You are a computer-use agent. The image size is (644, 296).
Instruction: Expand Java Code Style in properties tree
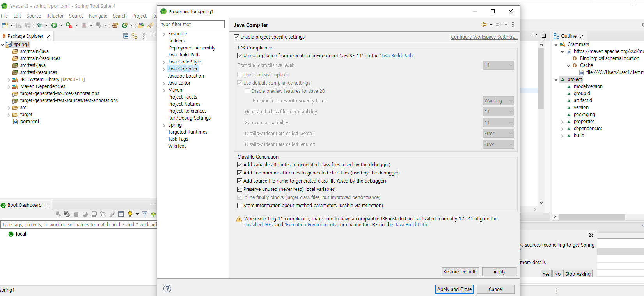[164, 62]
